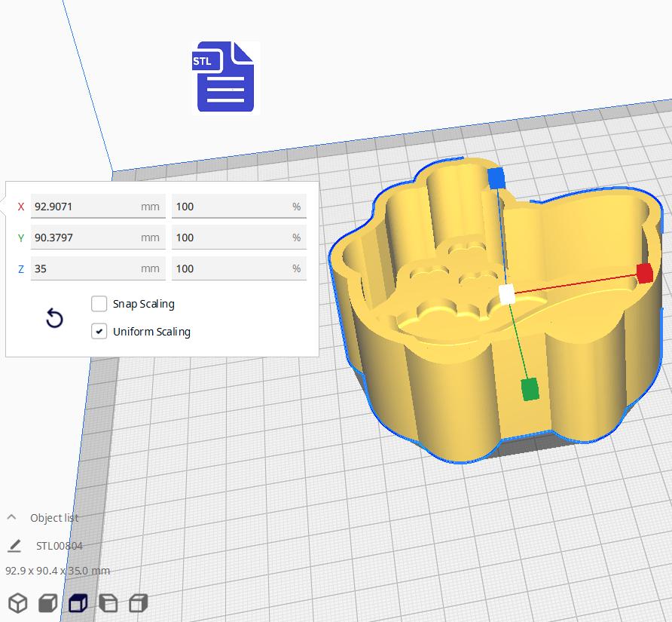Viewport: 672px width, 622px height.
Task: Click the white center uniform scale handle
Action: [x=506, y=294]
